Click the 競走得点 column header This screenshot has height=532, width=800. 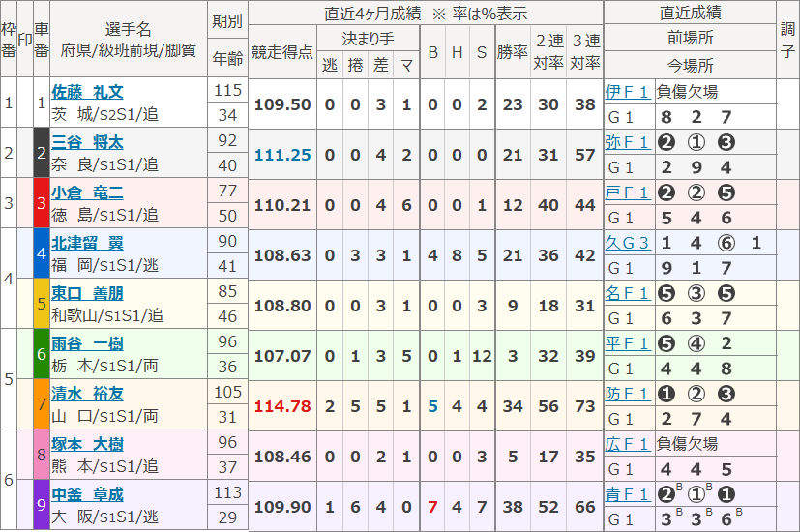[282, 52]
